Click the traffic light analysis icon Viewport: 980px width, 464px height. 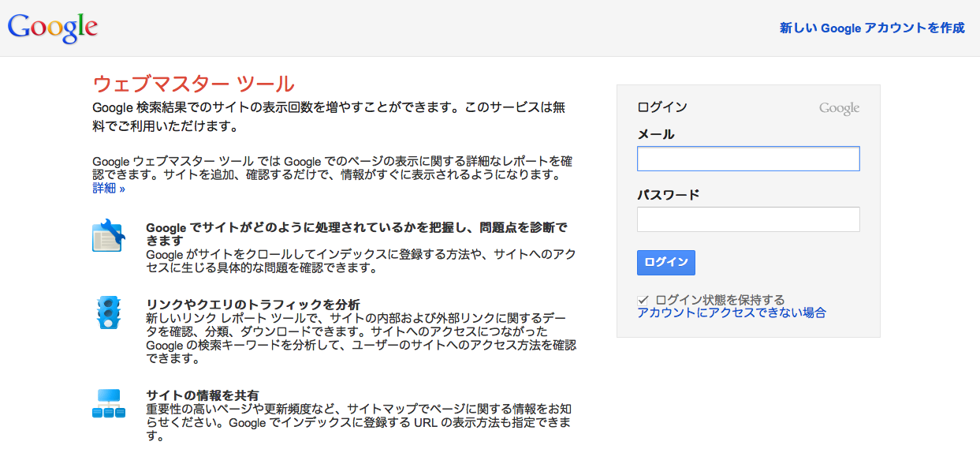coord(109,312)
